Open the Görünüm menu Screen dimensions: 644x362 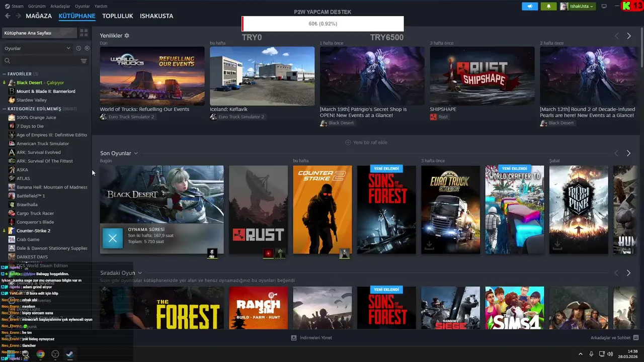37,6
